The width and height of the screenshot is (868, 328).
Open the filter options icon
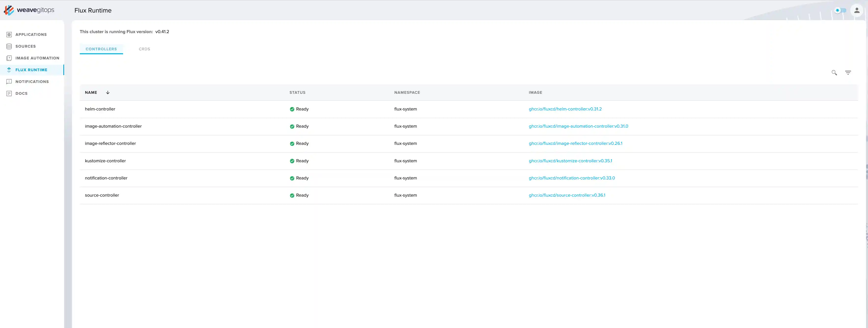pyautogui.click(x=848, y=72)
